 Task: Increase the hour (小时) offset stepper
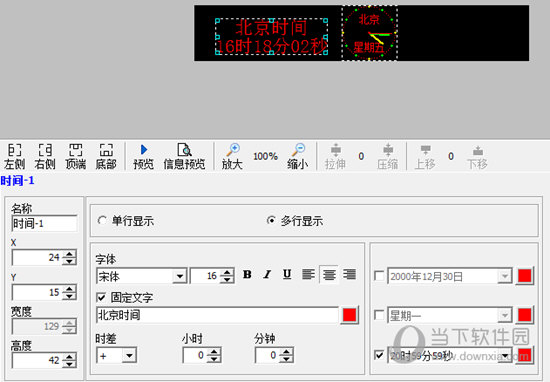click(x=214, y=351)
